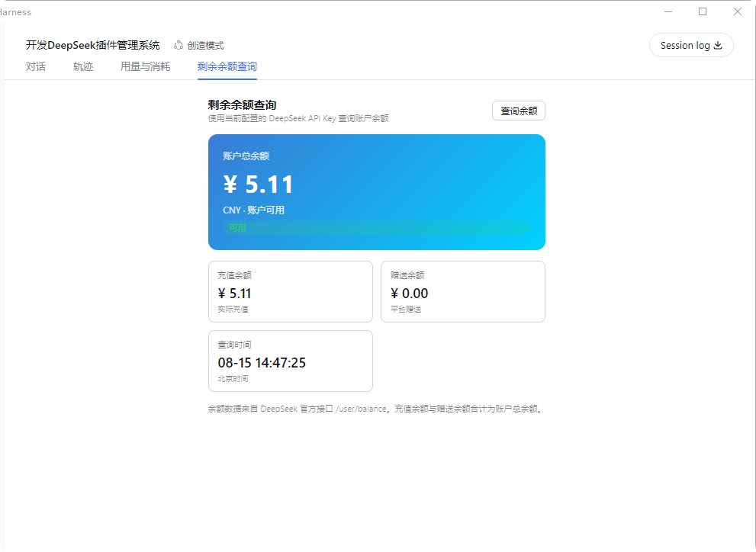This screenshot has height=552, width=756.
Task: Click the 创造模式 mode icon
Action: pyautogui.click(x=179, y=45)
